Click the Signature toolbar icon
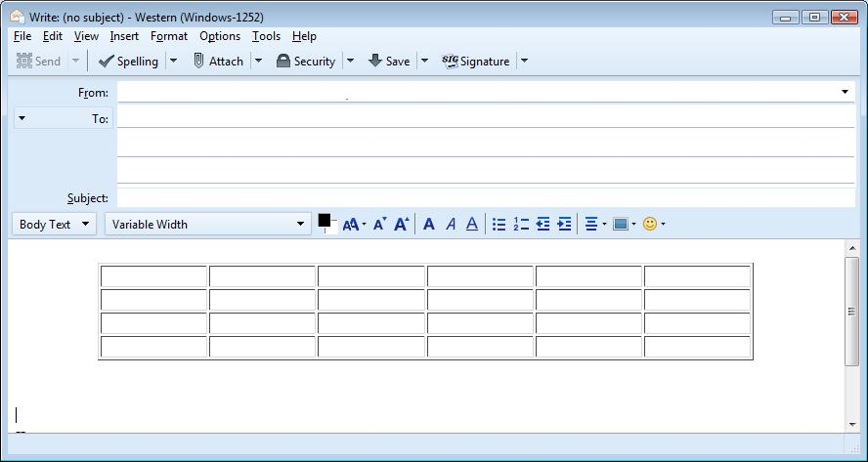Screen dimensions: 868x462 [450, 61]
